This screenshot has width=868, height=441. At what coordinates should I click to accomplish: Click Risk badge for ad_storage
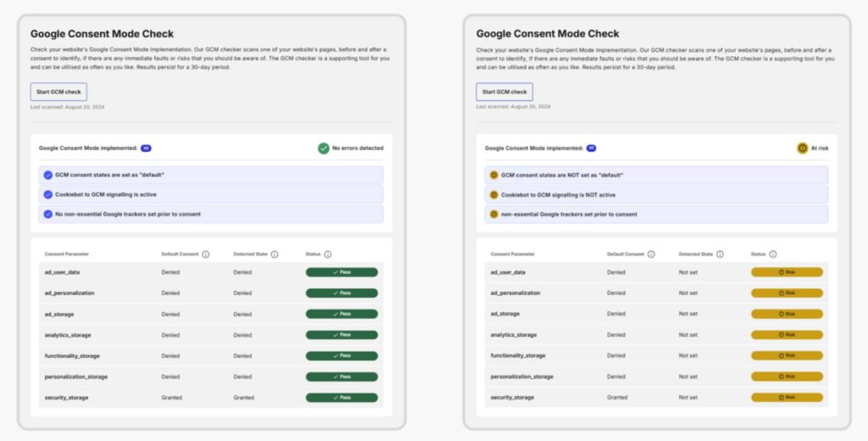click(787, 314)
